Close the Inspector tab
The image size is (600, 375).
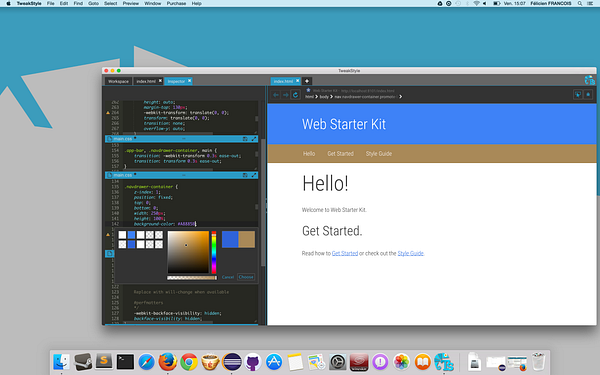pyautogui.click(x=189, y=81)
